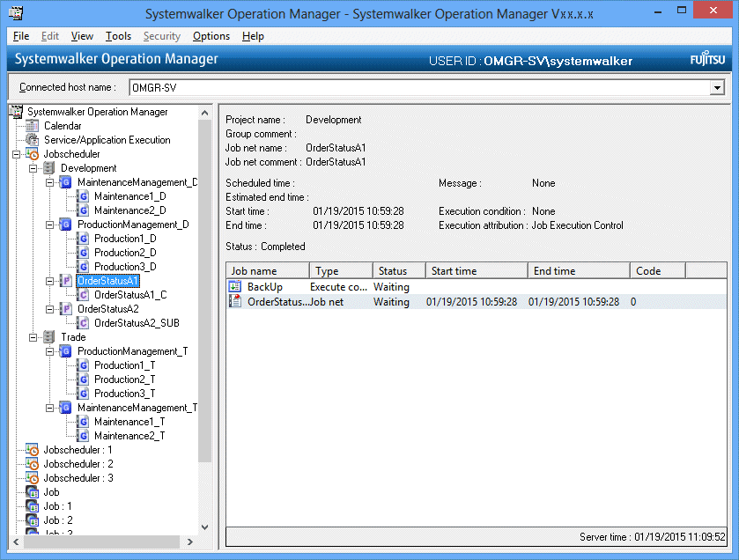Collapse the Development project node

pos(33,168)
